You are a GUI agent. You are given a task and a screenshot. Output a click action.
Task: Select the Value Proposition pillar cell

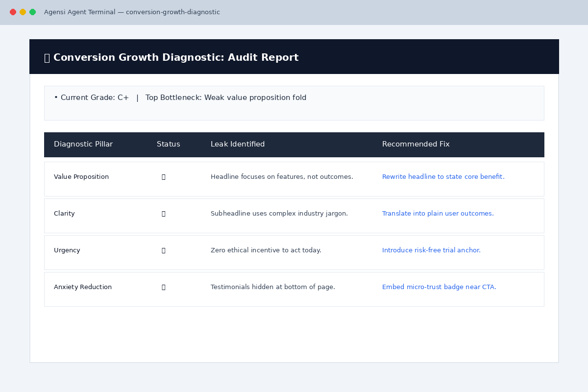[x=81, y=177]
